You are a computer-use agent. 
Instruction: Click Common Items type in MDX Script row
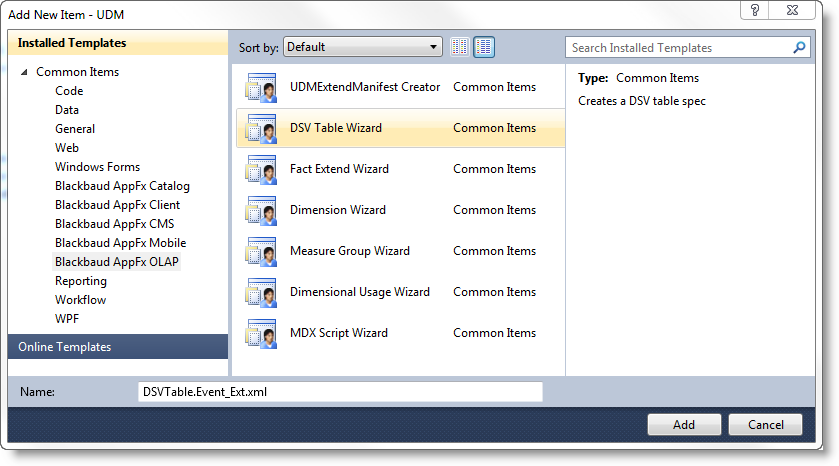coord(494,333)
